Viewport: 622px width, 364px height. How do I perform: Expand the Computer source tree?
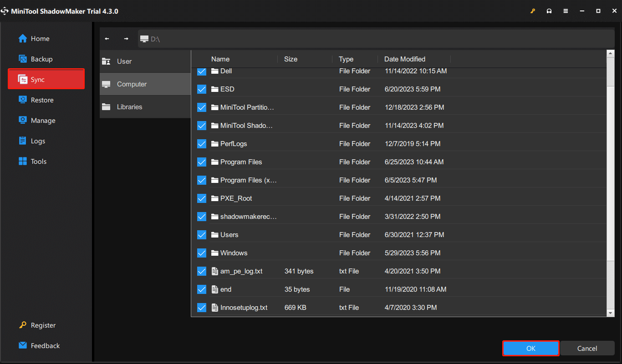tap(132, 84)
